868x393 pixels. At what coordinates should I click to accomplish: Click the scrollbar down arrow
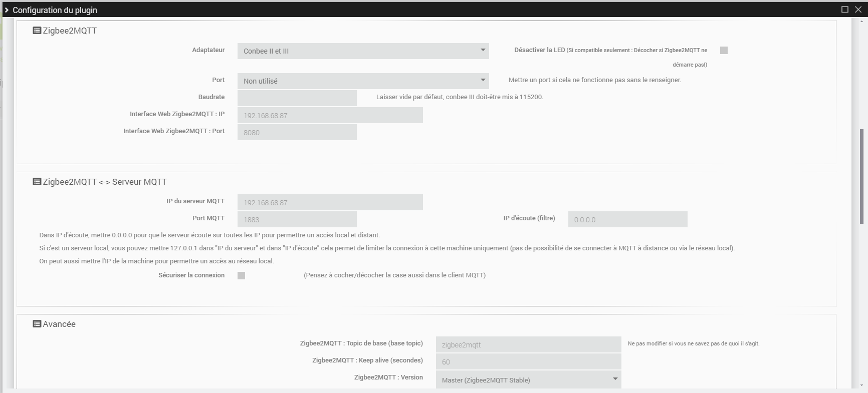pyautogui.click(x=862, y=385)
